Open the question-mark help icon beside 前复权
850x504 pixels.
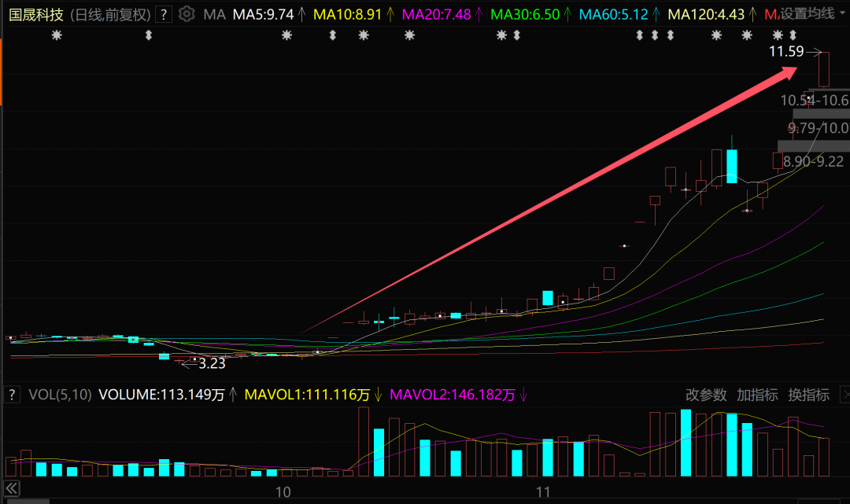[163, 15]
